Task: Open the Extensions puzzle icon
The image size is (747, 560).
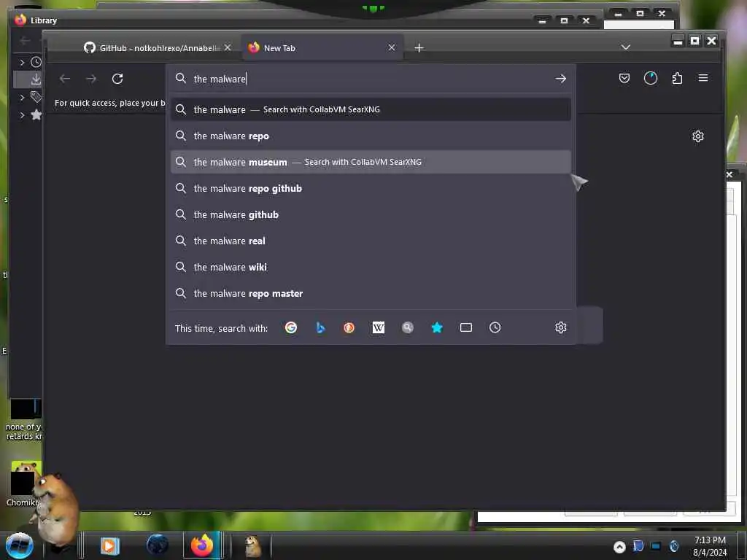Action: (677, 78)
